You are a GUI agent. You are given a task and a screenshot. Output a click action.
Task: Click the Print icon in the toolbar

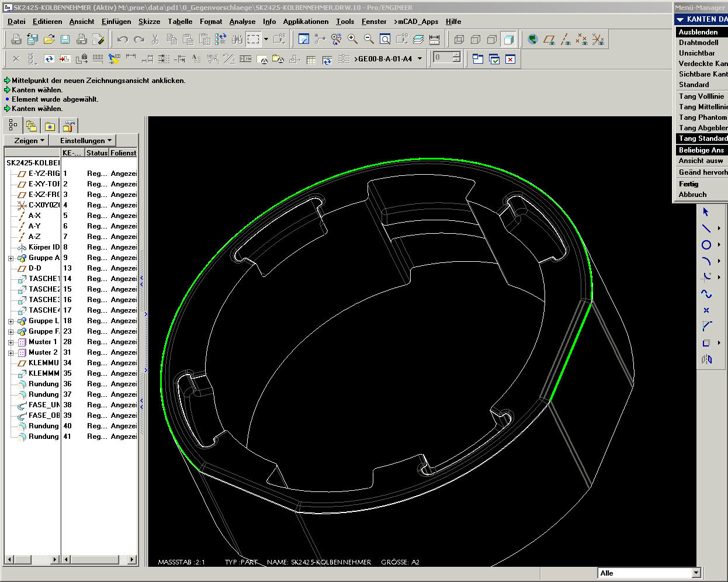[x=82, y=39]
